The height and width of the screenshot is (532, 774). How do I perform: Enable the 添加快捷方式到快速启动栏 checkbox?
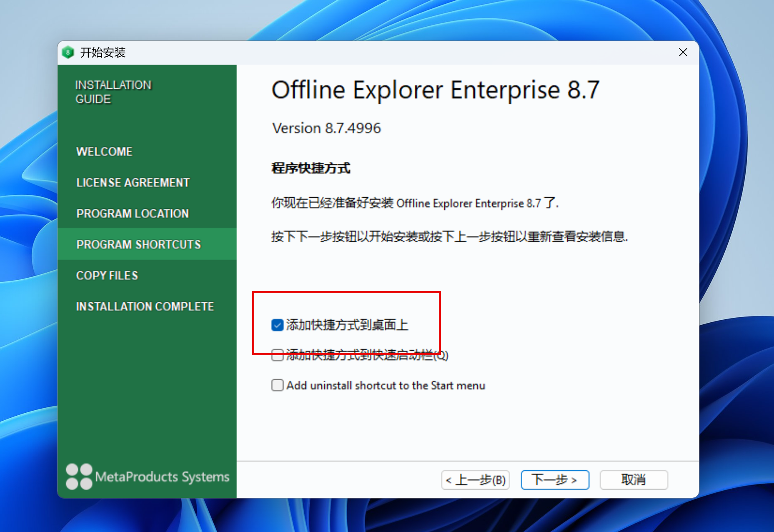[277, 356]
